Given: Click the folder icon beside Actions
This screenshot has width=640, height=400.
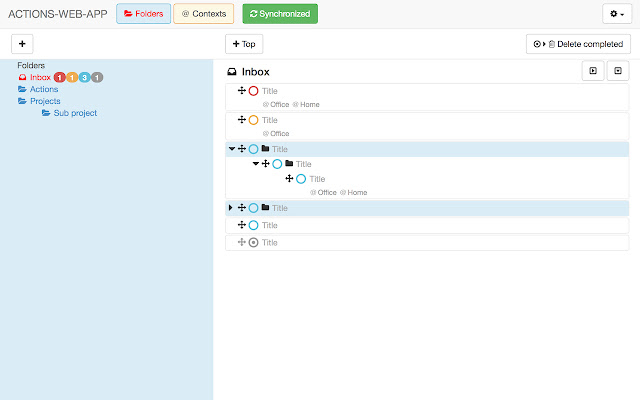Looking at the screenshot, I should pos(22,89).
